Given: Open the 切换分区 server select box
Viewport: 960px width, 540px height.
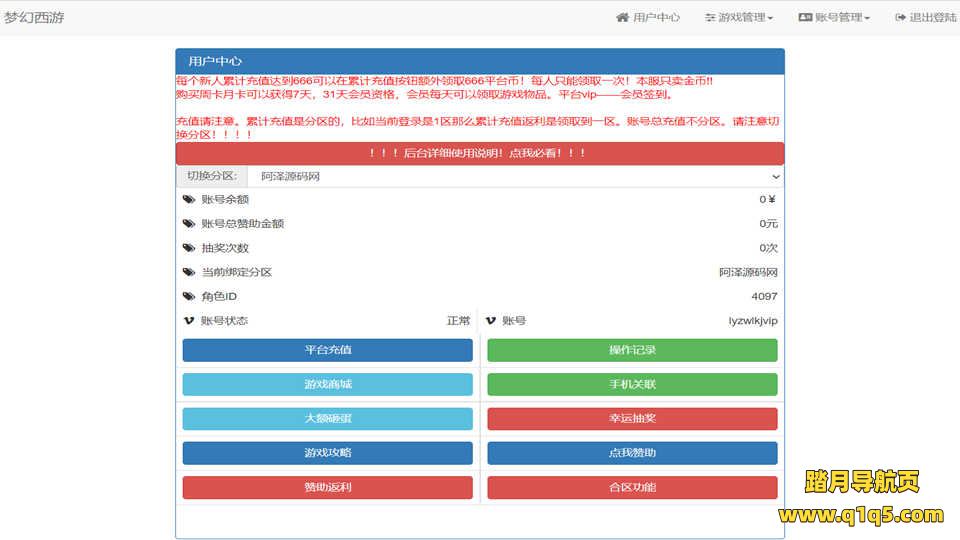Looking at the screenshot, I should tap(515, 176).
